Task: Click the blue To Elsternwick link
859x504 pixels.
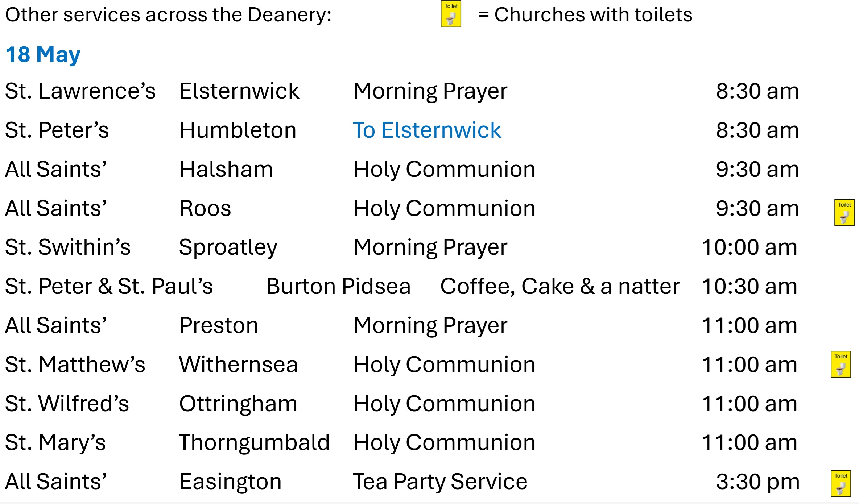Action: click(427, 130)
